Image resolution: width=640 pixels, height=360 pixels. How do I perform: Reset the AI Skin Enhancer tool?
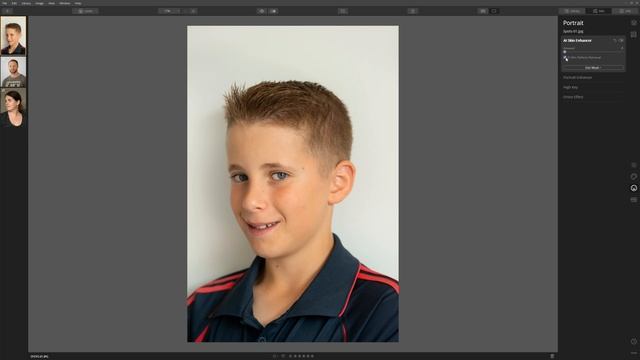[615, 40]
